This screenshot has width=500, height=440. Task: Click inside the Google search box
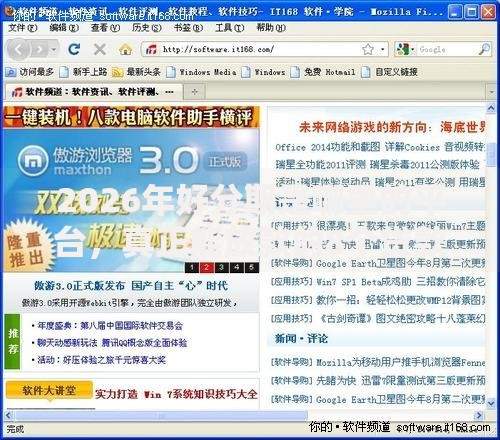coord(447,50)
